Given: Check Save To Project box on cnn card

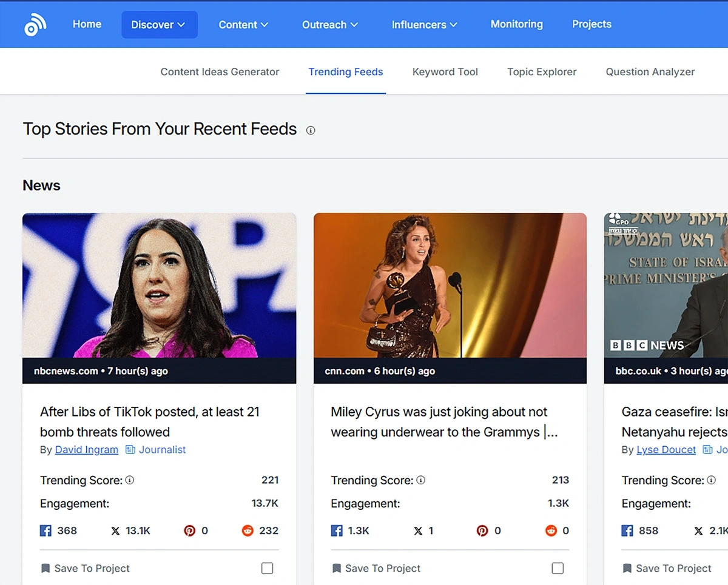Looking at the screenshot, I should pyautogui.click(x=558, y=568).
